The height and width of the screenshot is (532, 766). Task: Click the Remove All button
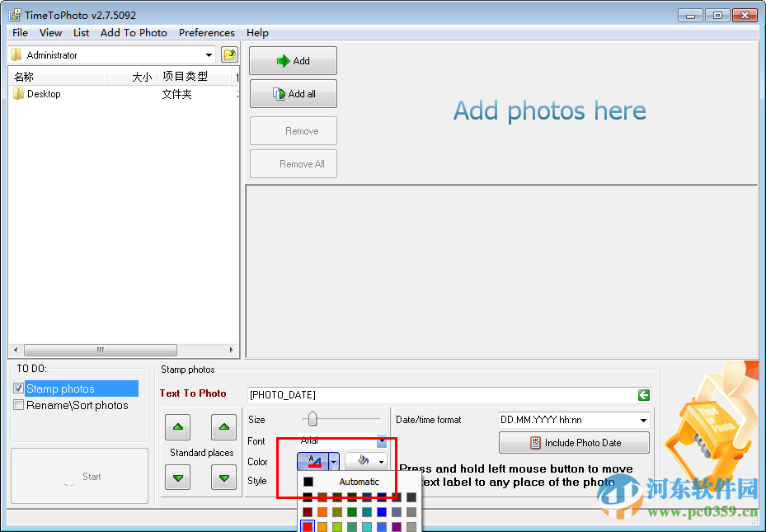point(293,164)
